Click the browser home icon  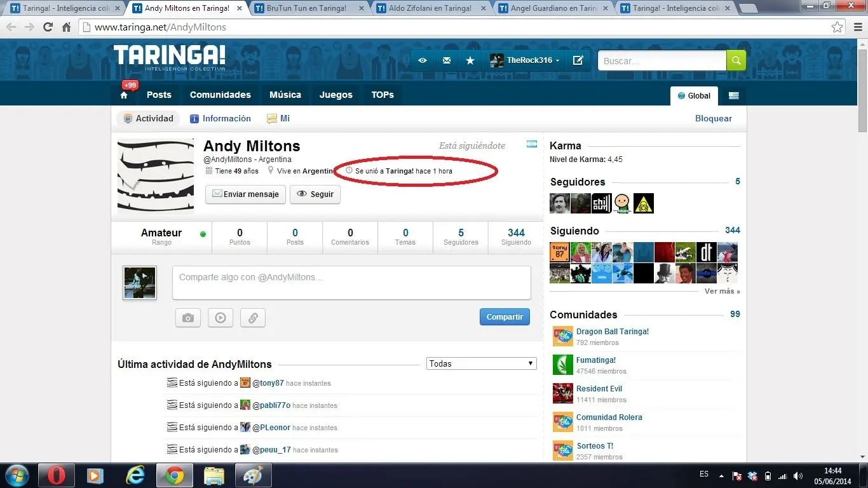pyautogui.click(x=66, y=27)
